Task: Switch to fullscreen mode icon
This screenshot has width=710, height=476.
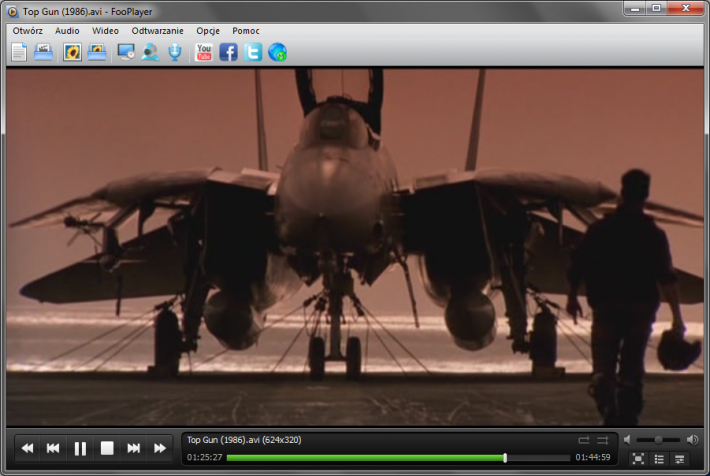Action: pos(638,459)
